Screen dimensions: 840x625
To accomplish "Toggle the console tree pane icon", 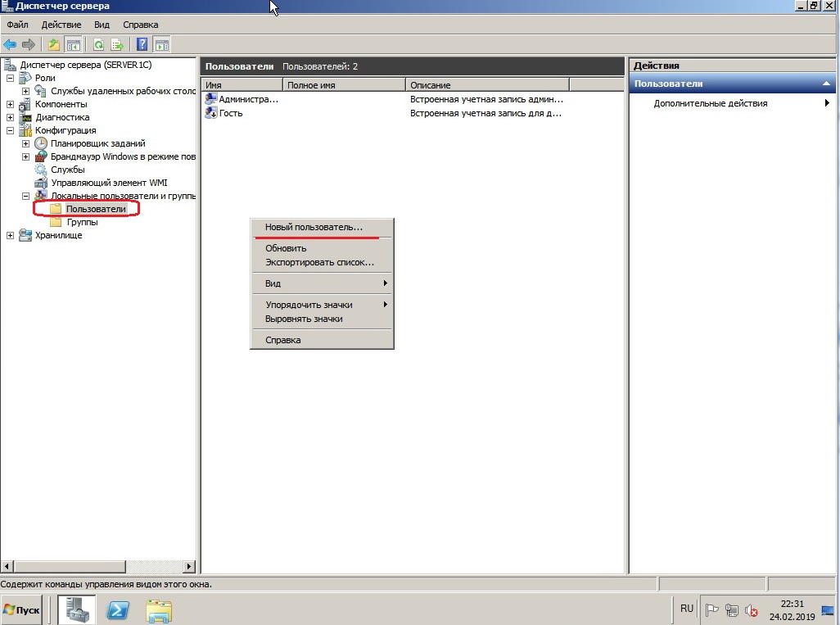I will (74, 45).
